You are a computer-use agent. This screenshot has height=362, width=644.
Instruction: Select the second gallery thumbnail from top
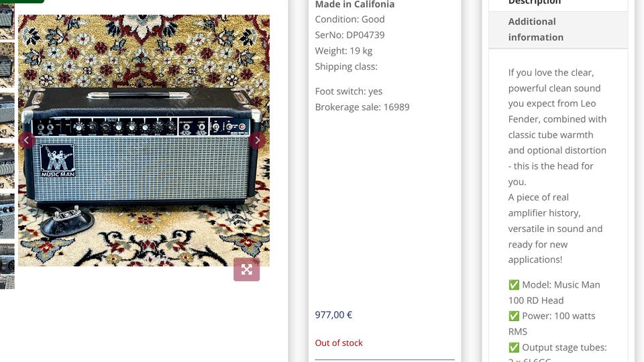(7, 64)
